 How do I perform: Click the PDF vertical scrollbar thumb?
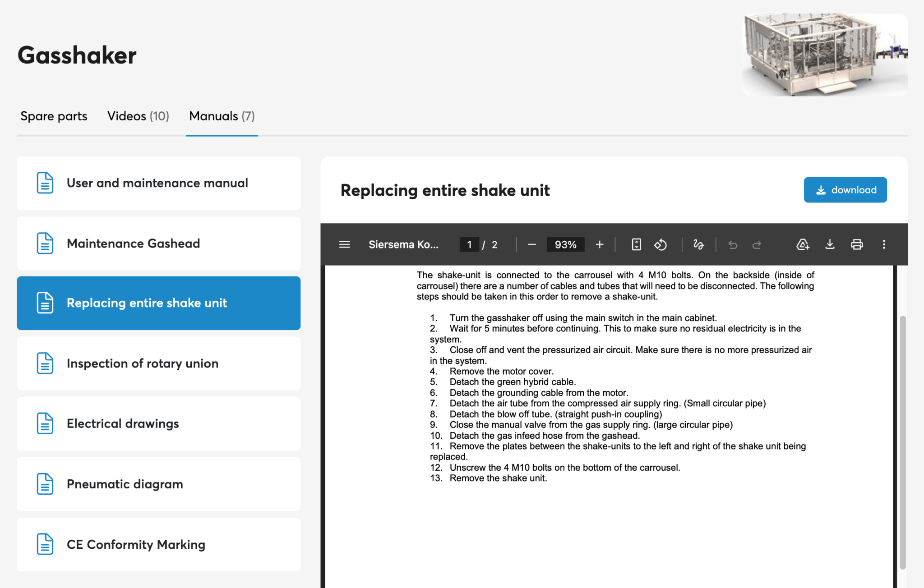[x=902, y=442]
